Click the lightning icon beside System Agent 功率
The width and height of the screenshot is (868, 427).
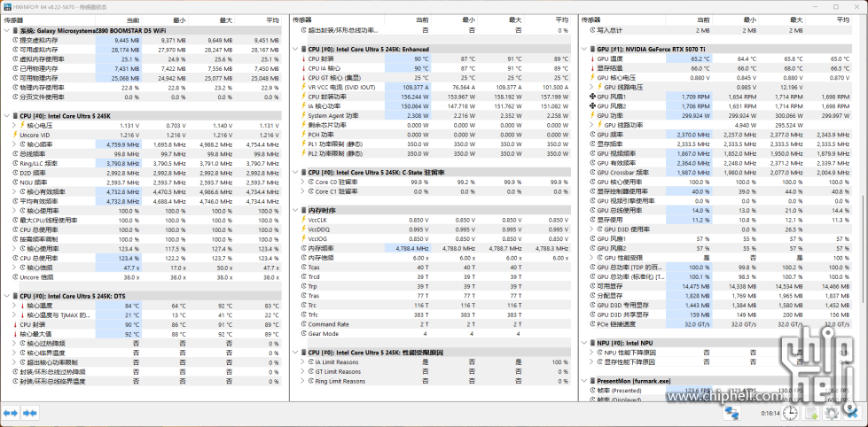click(303, 115)
